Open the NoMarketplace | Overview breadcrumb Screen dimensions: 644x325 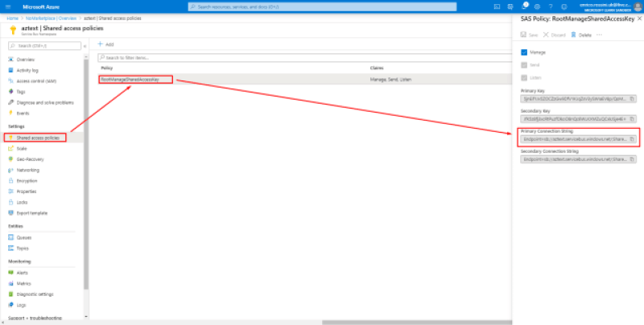pos(52,19)
